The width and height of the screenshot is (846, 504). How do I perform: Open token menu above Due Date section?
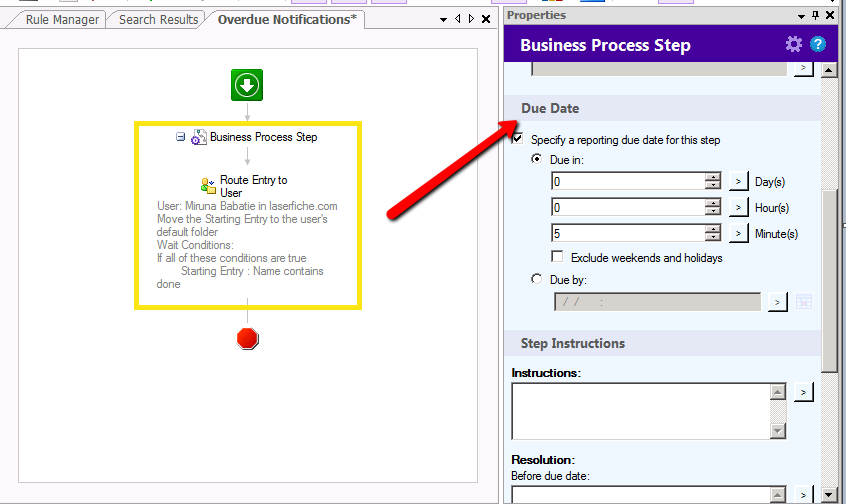tap(803, 68)
